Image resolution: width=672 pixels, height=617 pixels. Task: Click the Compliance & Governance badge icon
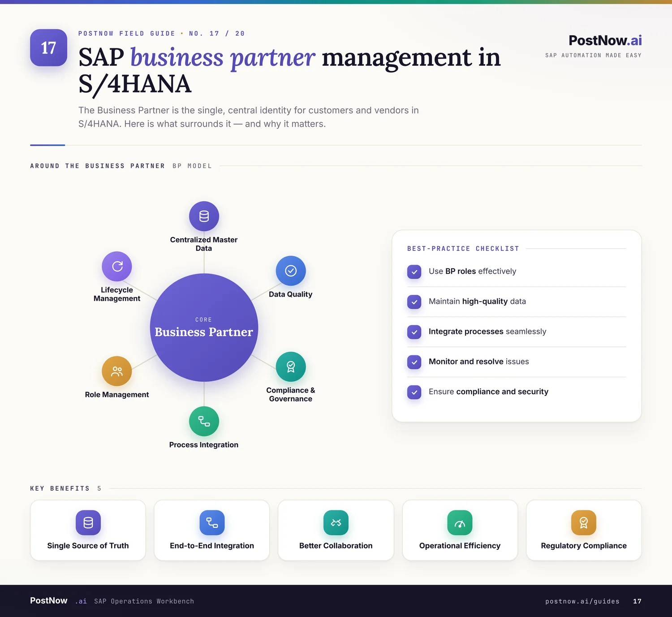[x=291, y=367]
